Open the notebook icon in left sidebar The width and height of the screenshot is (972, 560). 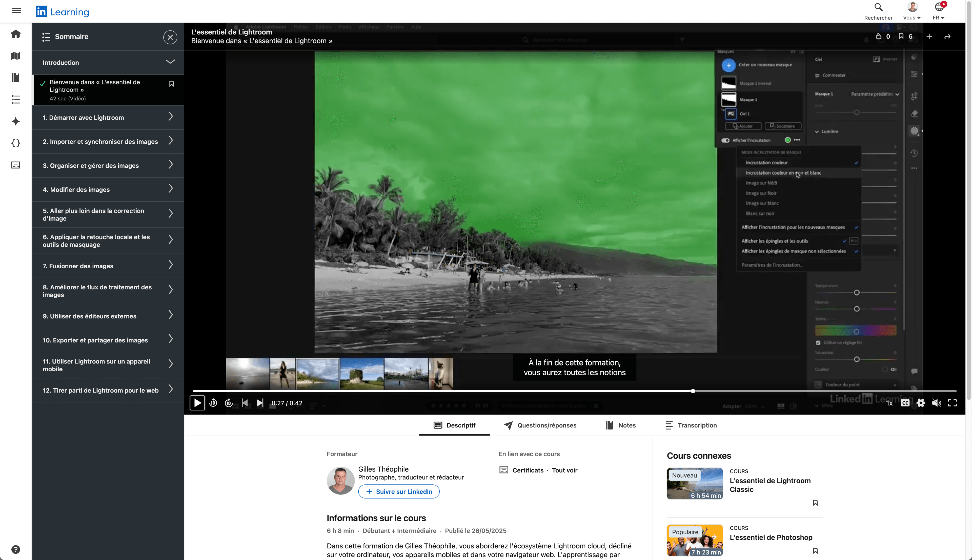coord(16,78)
